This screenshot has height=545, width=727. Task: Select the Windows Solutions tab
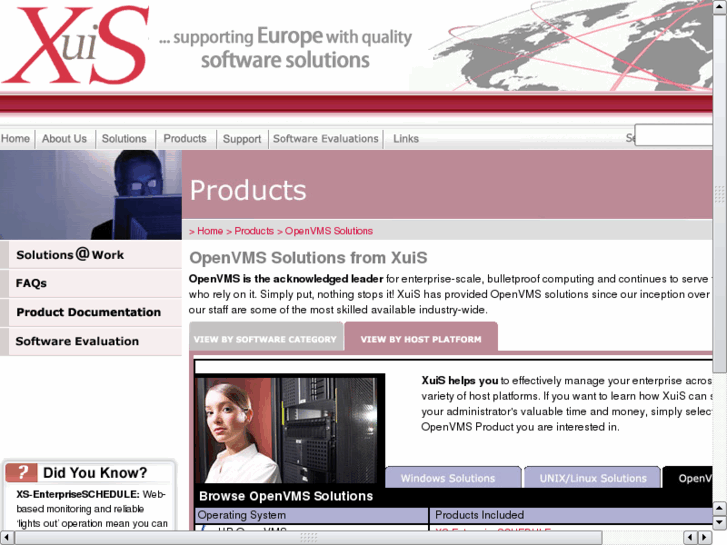pyautogui.click(x=453, y=478)
